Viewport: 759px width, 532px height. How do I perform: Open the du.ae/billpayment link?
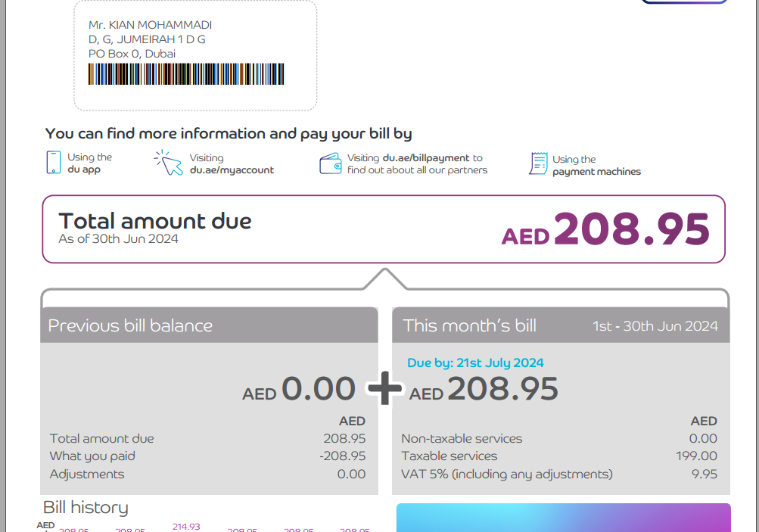pos(426,158)
